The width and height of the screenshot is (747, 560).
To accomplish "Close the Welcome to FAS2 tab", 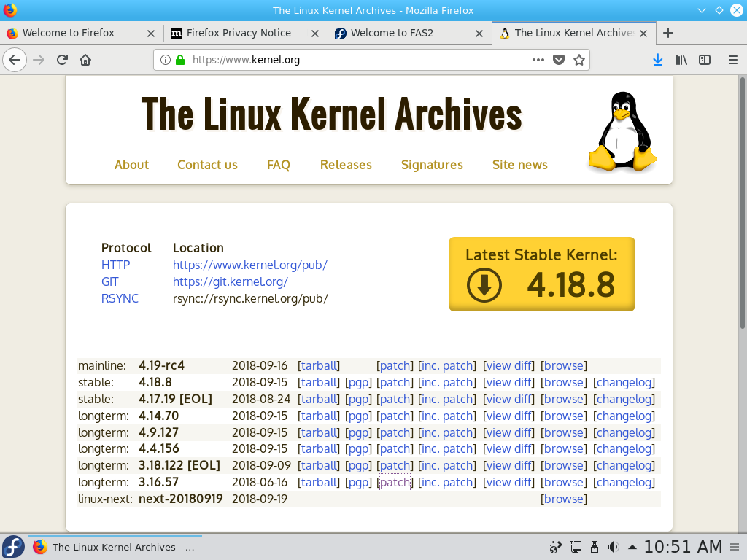I will [479, 34].
